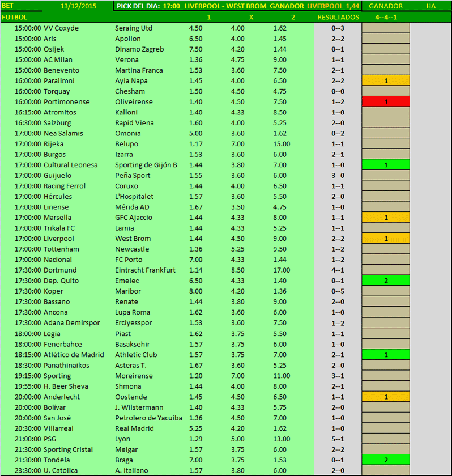
Task: Click result 0--3 for VV Coxyde
Action: [x=338, y=28]
